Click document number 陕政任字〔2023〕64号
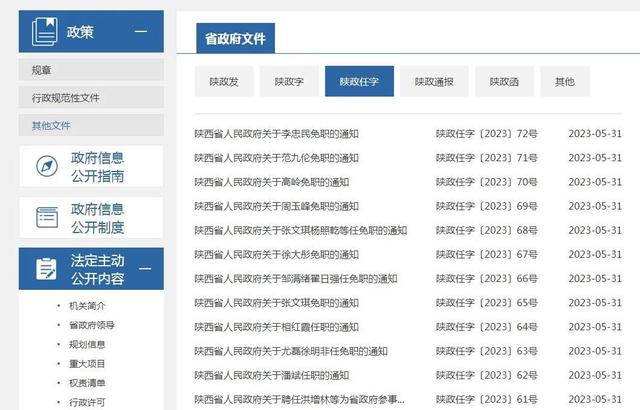640x410 pixels. 487,327
